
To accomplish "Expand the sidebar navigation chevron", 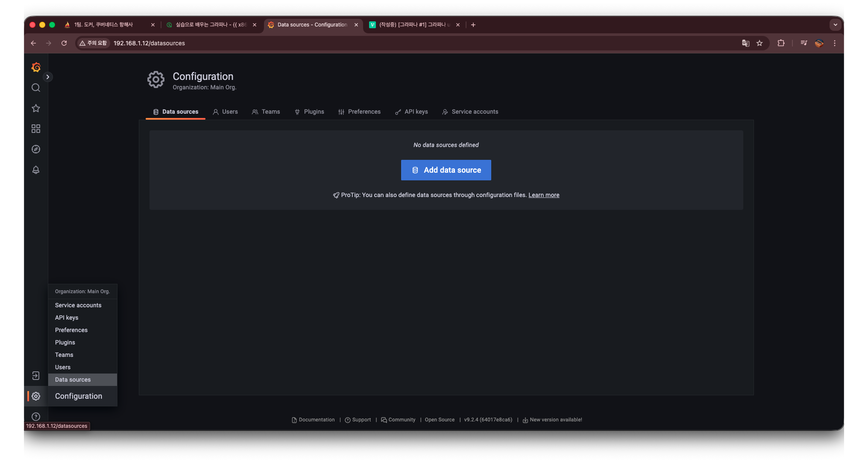I will [x=48, y=77].
